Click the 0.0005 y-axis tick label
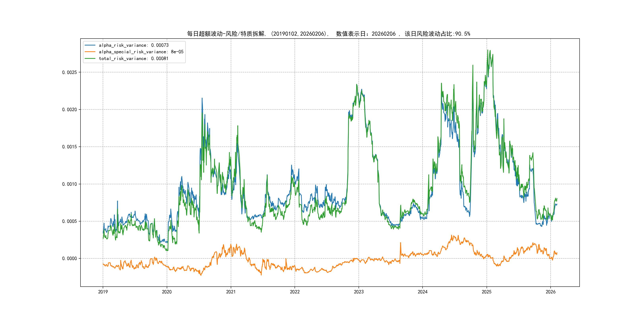 70,221
